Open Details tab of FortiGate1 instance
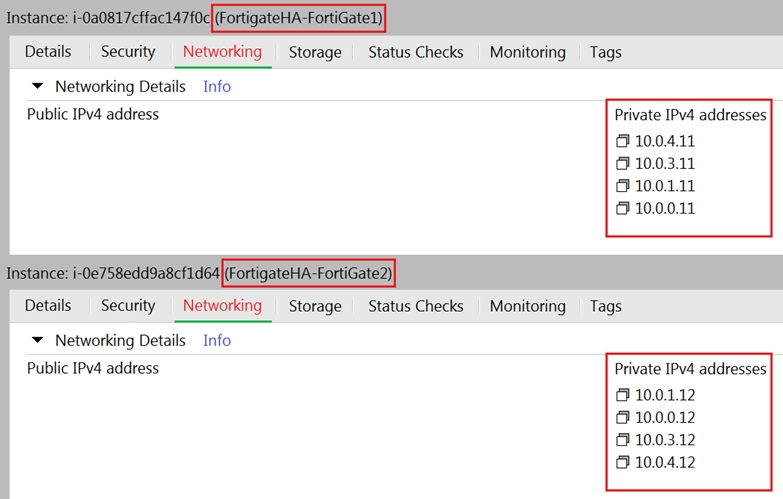The width and height of the screenshot is (783, 499). tap(48, 52)
